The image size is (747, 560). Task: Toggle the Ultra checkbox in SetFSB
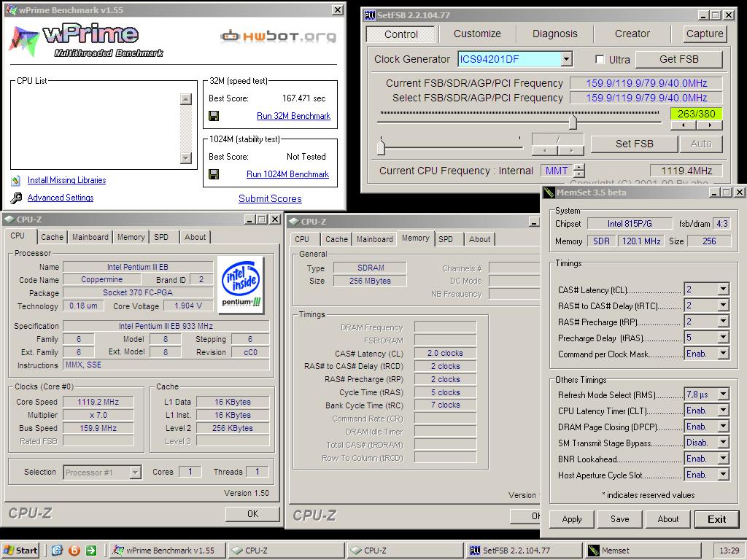tap(600, 60)
